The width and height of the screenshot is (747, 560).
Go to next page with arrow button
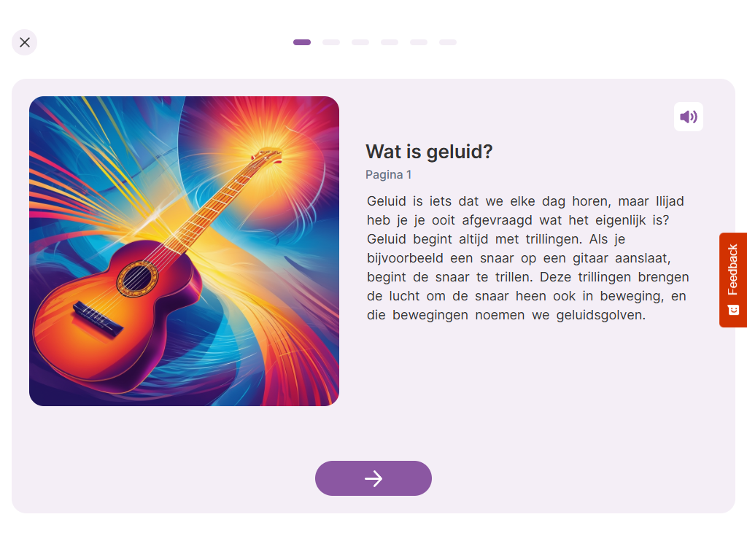tap(373, 478)
